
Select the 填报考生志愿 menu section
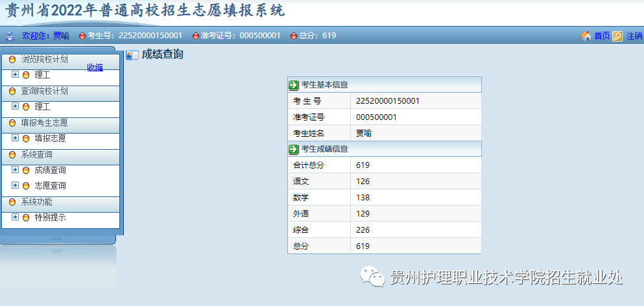coord(44,123)
